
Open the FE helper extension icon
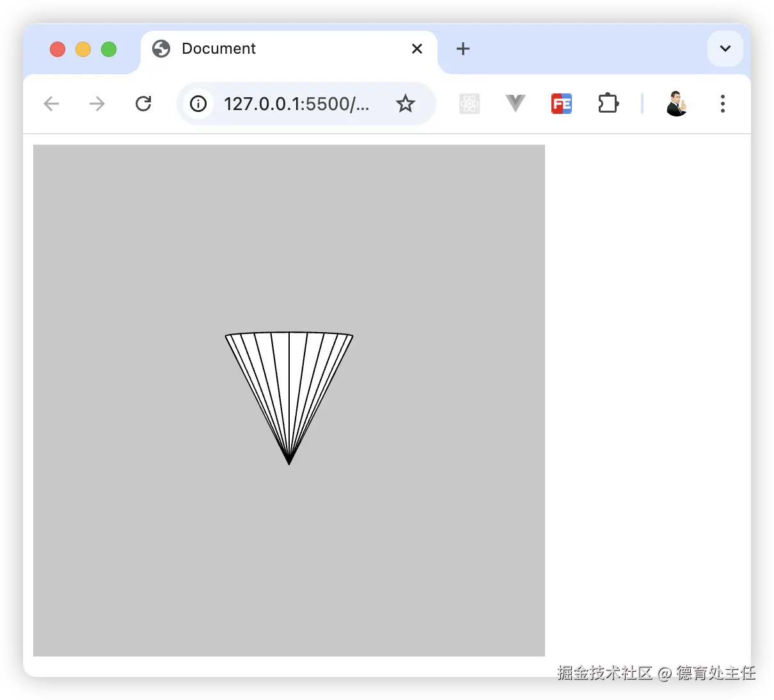(562, 104)
